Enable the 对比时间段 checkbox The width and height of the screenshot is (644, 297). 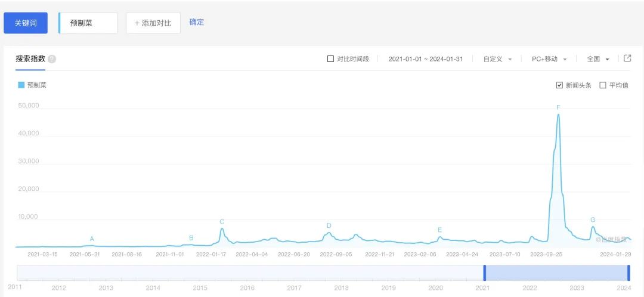(x=330, y=58)
